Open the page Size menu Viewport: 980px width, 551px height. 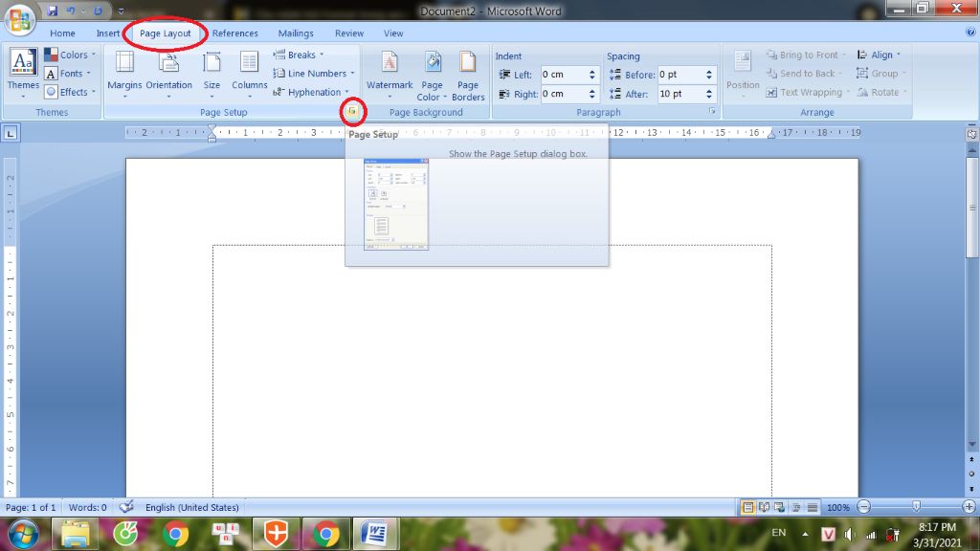coord(212,74)
